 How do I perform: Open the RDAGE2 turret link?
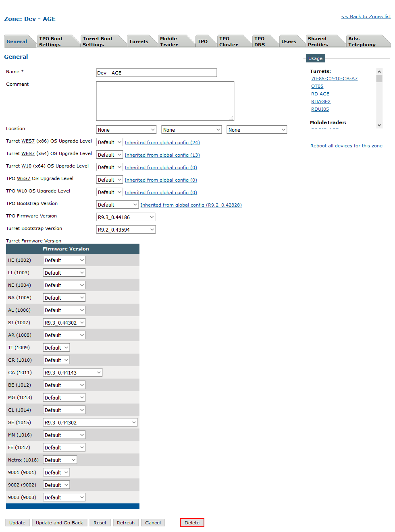pyautogui.click(x=321, y=101)
